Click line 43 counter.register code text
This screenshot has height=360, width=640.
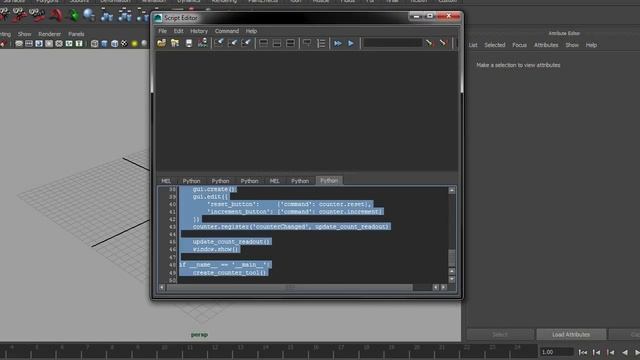click(291, 227)
